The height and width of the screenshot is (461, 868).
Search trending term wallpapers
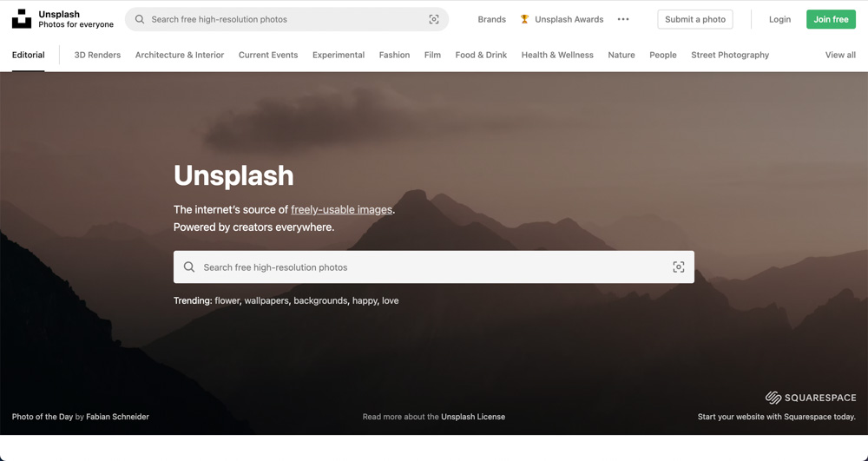coord(266,300)
